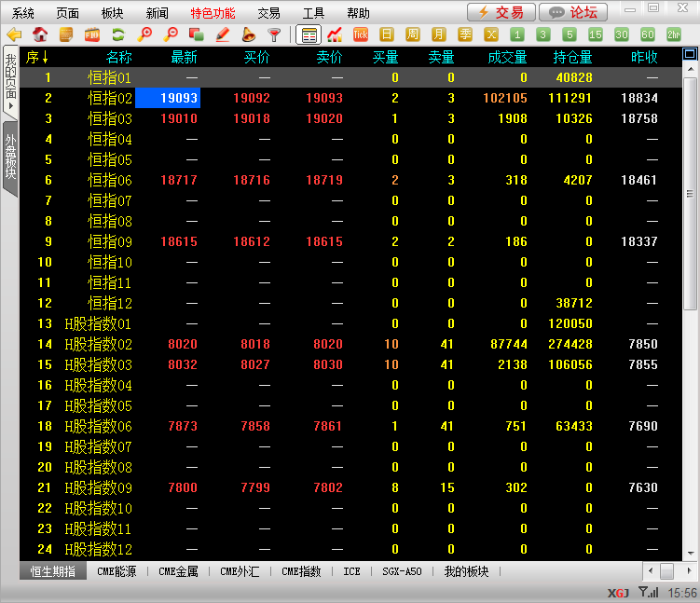700x603 pixels.
Task: Click the red pencil drawing icon
Action: pos(223,35)
